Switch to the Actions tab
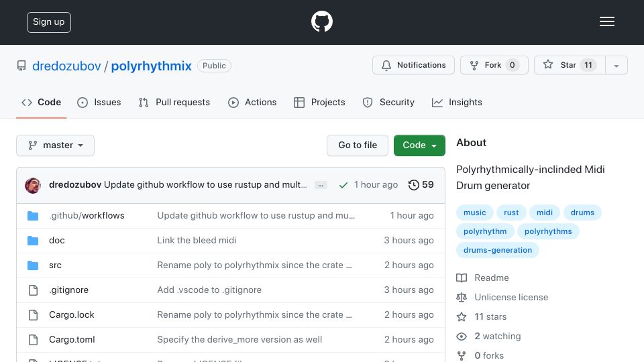Screen dimensions: 644x362 252,102
